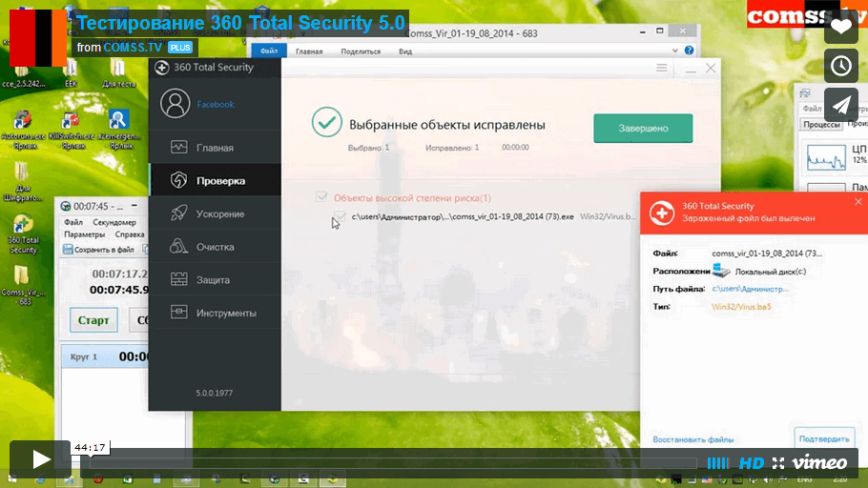Open Поделиться tab in Explorer ribbon
Image resolution: width=868 pixels, height=488 pixels.
pyautogui.click(x=361, y=51)
